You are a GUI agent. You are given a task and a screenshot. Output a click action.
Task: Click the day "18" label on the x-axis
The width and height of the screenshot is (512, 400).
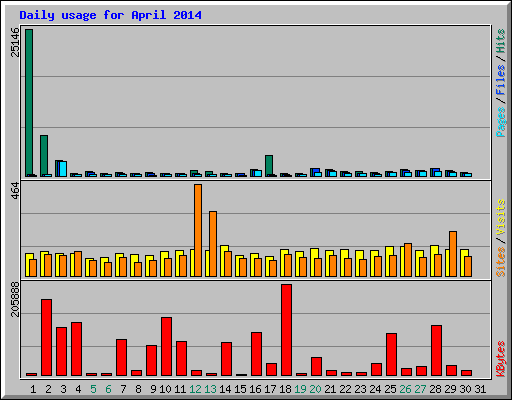click(285, 389)
